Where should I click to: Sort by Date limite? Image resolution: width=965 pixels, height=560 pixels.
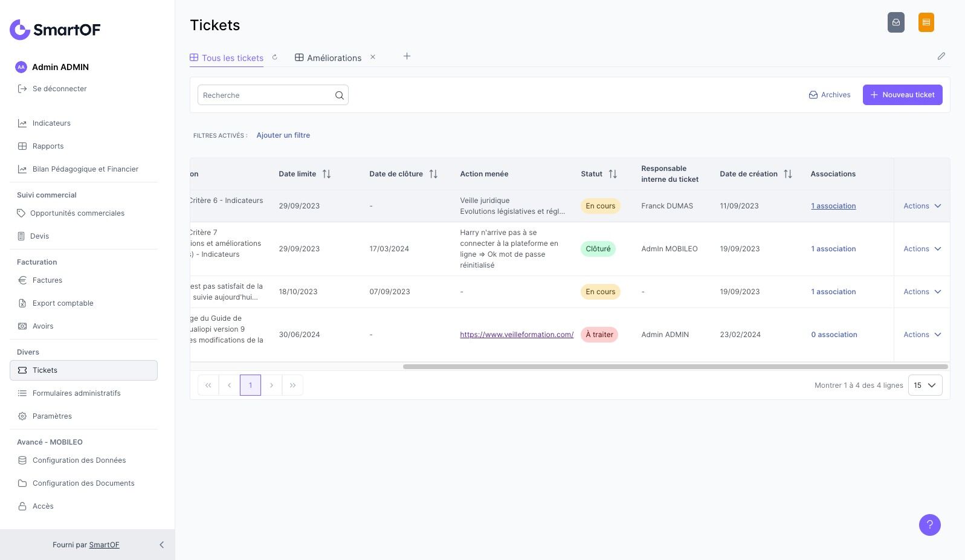(326, 174)
